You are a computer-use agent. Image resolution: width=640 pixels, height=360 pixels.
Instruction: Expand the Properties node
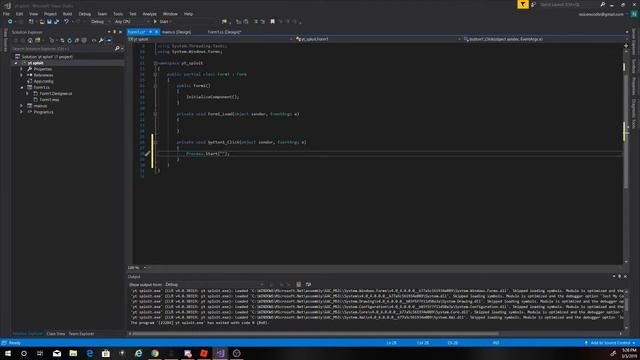[22, 69]
